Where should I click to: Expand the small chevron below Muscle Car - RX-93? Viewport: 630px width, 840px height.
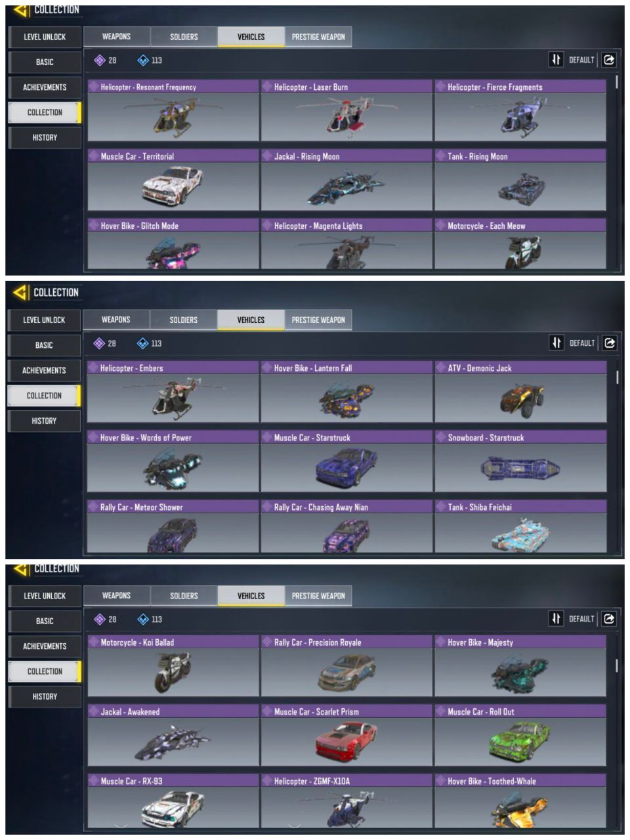(x=121, y=826)
